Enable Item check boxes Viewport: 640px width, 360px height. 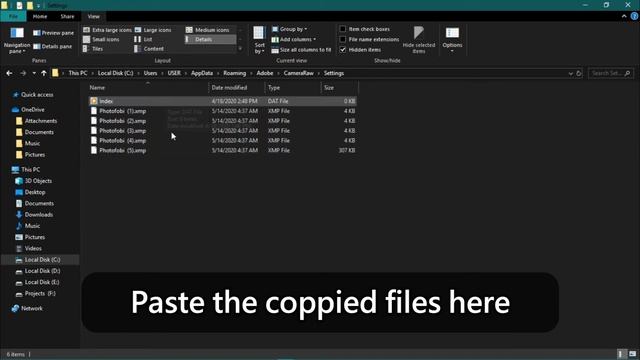tap(343, 29)
